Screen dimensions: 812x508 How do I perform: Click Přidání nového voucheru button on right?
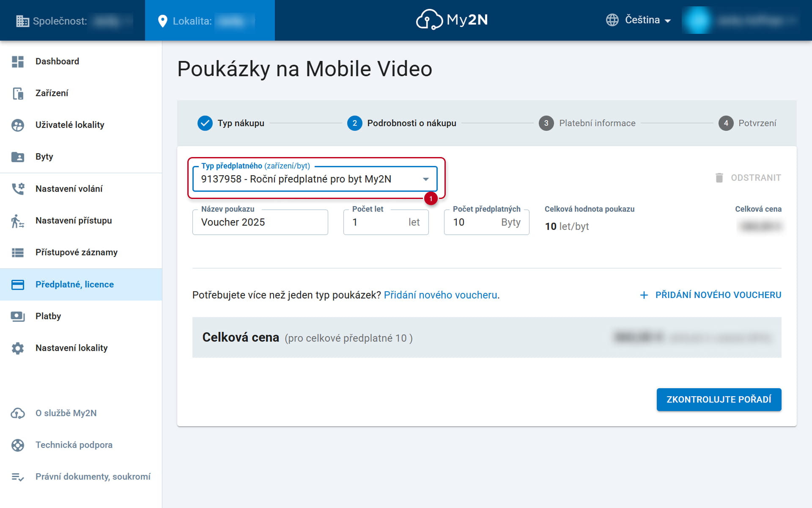tap(710, 295)
